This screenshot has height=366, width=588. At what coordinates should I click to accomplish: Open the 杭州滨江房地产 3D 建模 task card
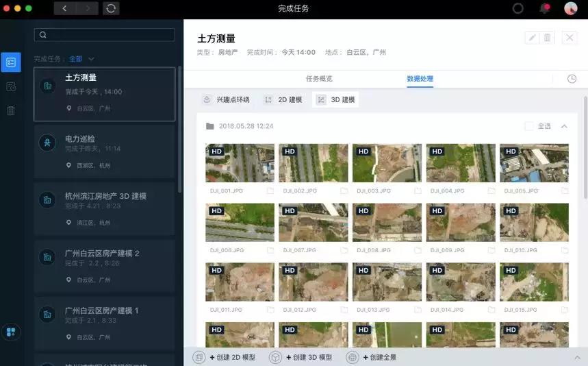[105, 209]
